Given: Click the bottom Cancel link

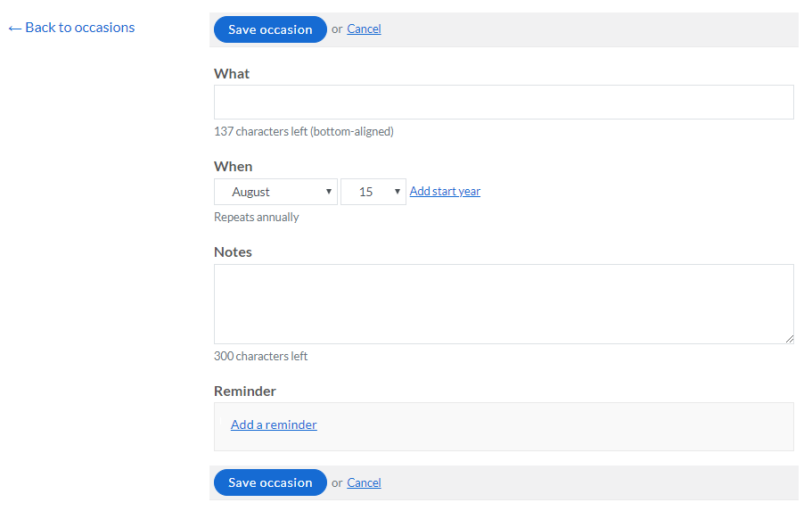Looking at the screenshot, I should tap(364, 483).
